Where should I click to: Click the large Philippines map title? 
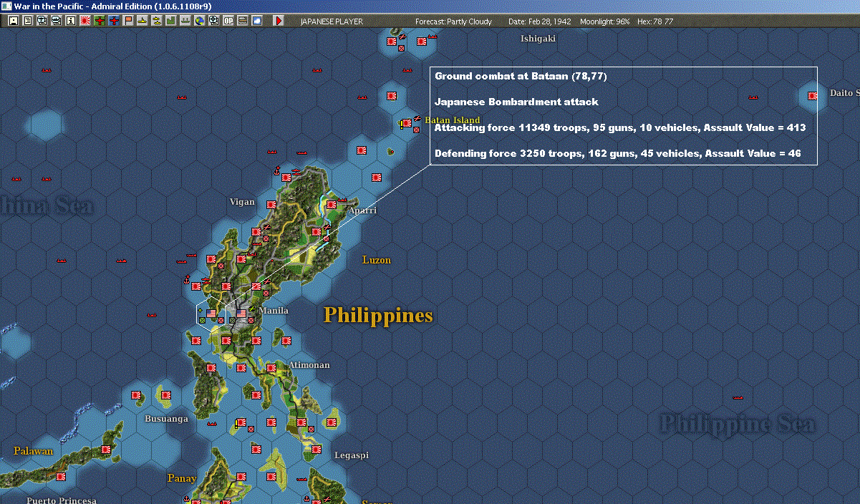click(x=378, y=316)
